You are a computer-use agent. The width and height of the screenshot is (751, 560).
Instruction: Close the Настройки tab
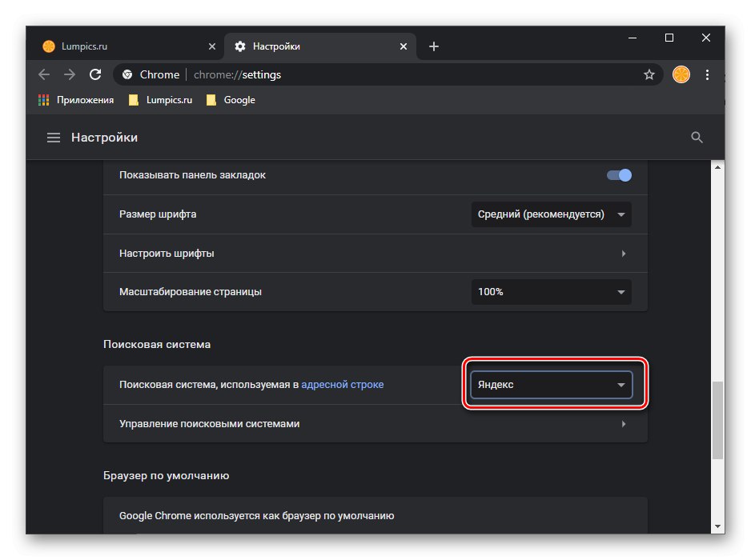pos(404,46)
